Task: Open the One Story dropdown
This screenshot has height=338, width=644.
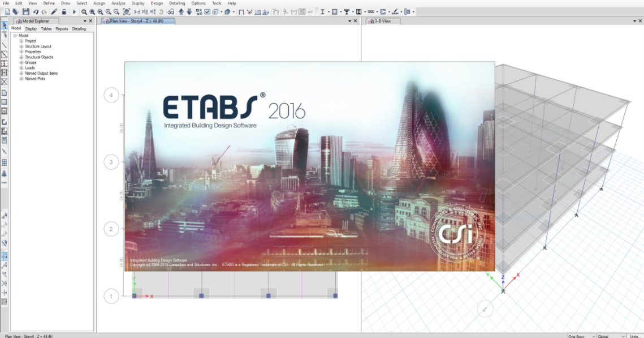Action: [x=581, y=336]
